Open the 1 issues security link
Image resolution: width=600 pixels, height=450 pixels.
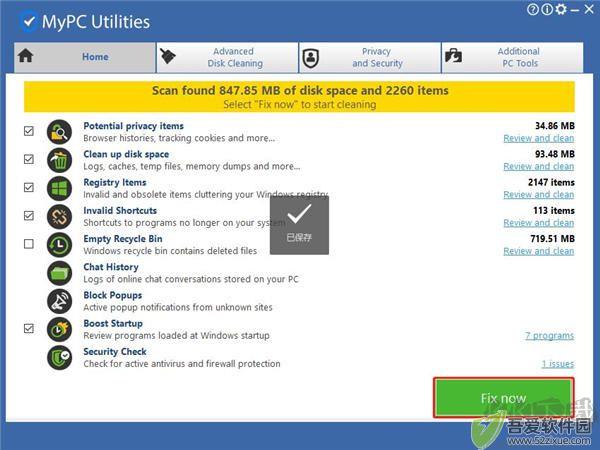pos(558,364)
